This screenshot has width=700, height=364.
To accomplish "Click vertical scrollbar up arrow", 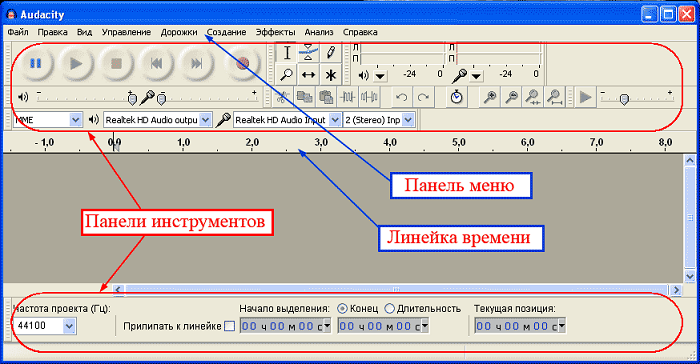I will tap(690, 160).
